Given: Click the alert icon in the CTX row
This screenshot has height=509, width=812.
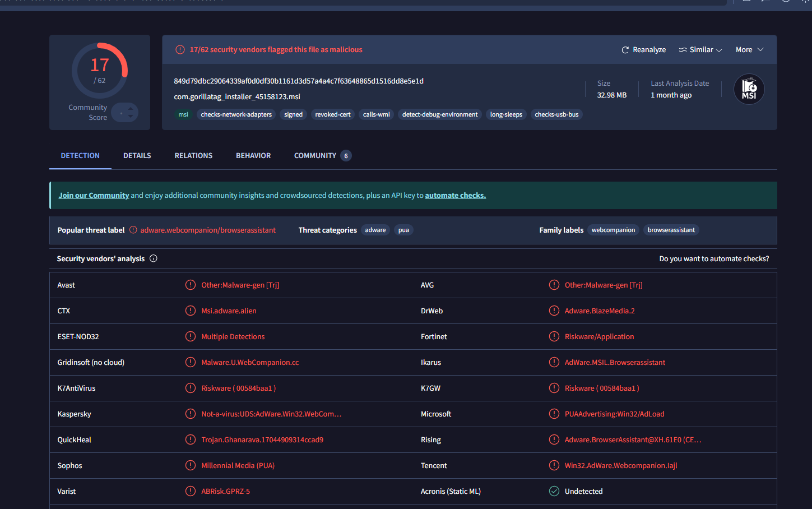Looking at the screenshot, I should [x=191, y=311].
